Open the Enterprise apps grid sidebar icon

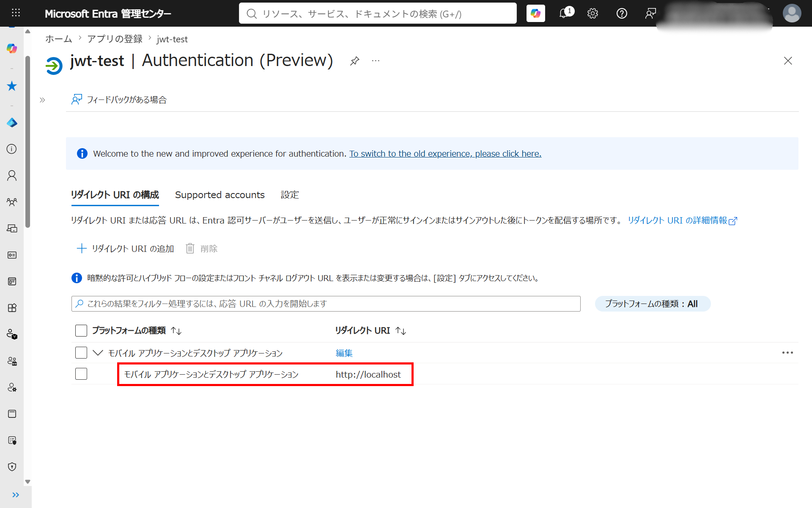coord(12,308)
